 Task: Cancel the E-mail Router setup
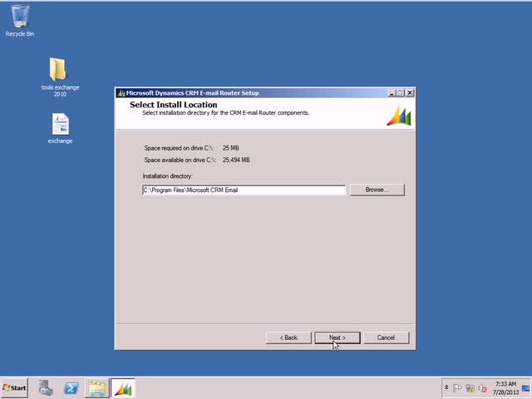coord(386,337)
